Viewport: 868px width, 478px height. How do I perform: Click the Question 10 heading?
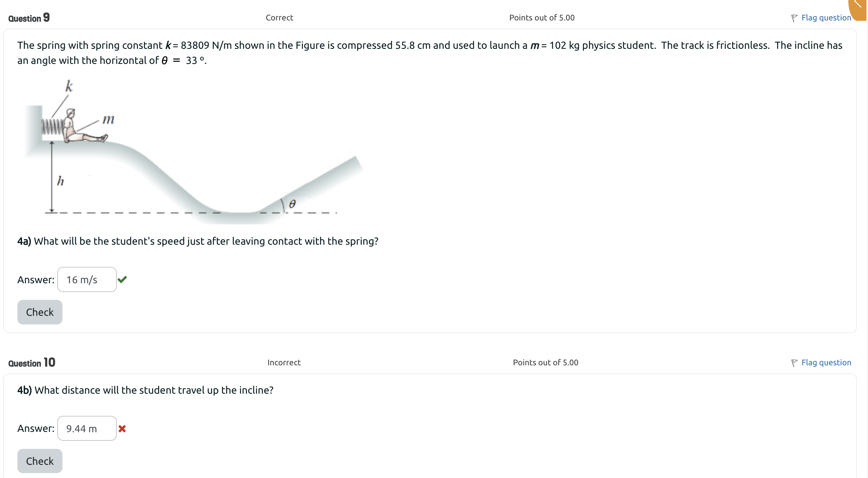[31, 362]
